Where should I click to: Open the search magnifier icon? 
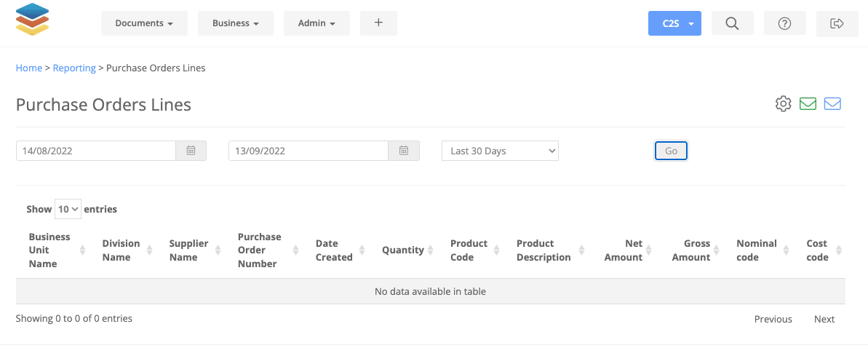point(733,23)
